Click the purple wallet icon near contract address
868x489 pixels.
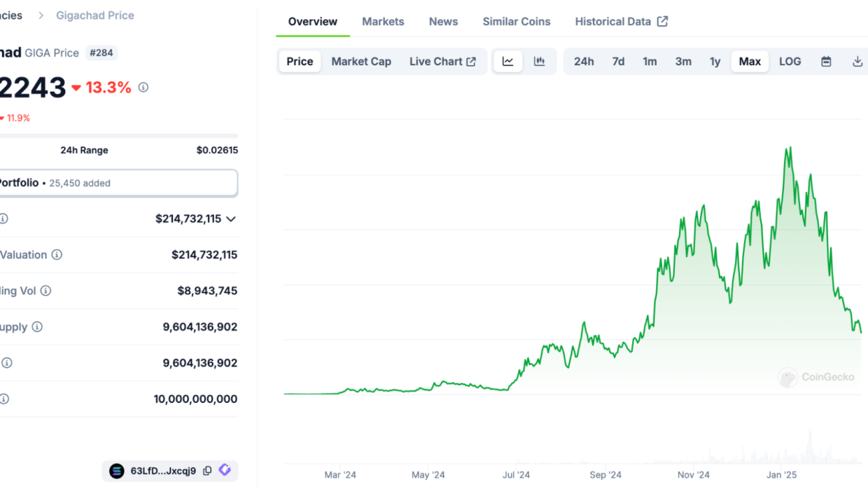pyautogui.click(x=225, y=470)
